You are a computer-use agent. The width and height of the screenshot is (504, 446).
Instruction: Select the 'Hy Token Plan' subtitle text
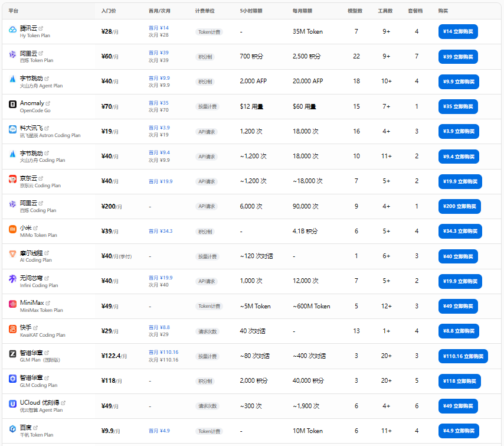pos(35,35)
